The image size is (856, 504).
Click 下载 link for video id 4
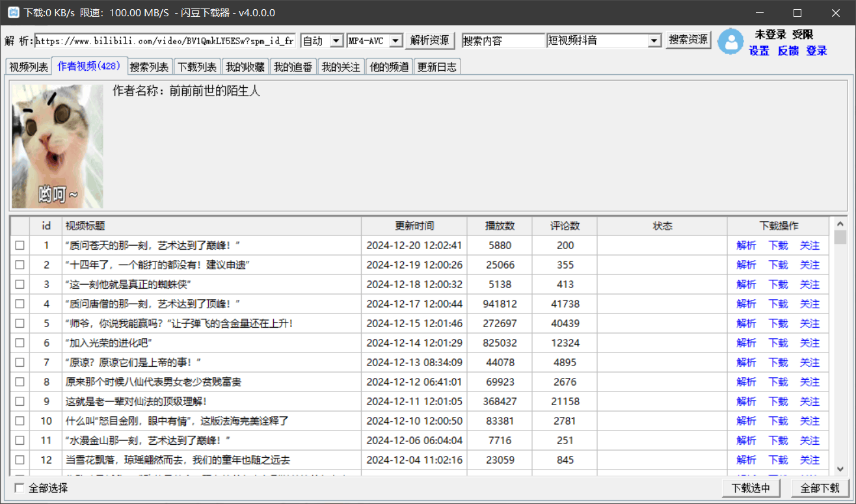coord(778,304)
